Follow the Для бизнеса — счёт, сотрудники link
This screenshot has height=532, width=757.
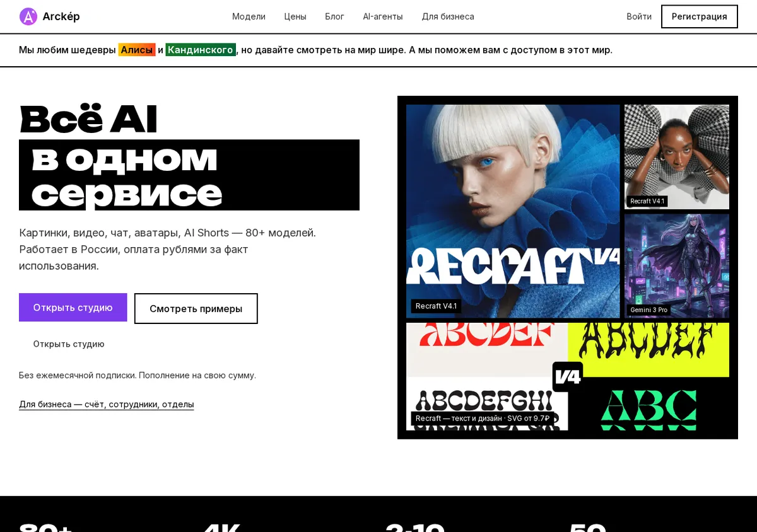pos(107,405)
